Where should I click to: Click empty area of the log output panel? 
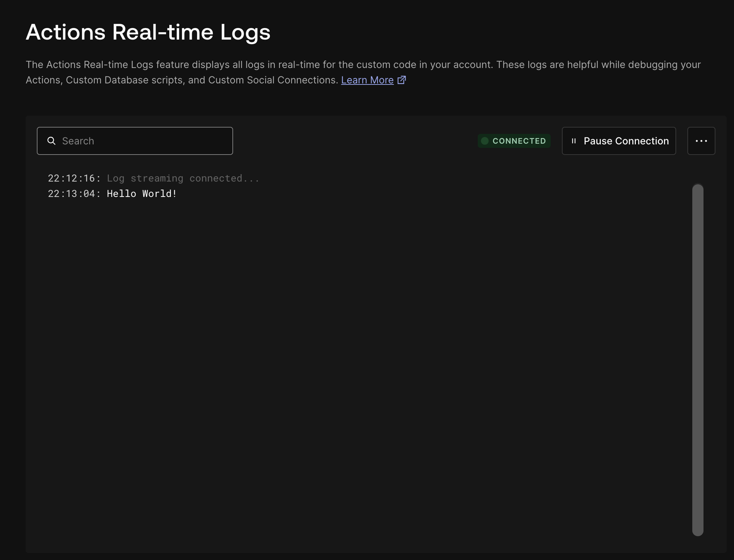pyautogui.click(x=351, y=350)
